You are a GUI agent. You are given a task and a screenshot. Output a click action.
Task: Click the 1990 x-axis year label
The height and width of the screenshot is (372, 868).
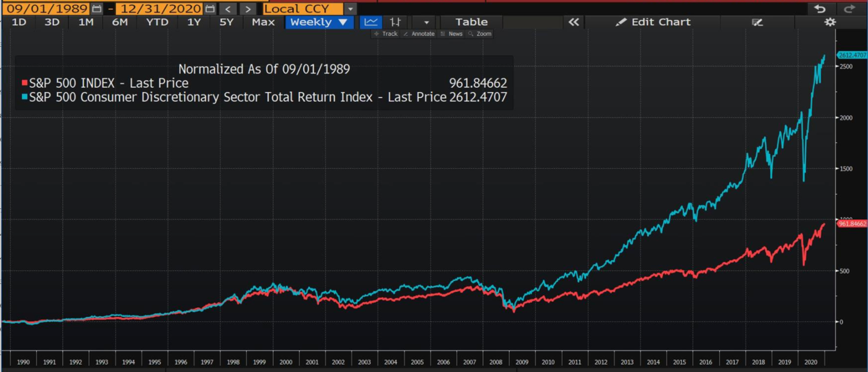click(23, 362)
